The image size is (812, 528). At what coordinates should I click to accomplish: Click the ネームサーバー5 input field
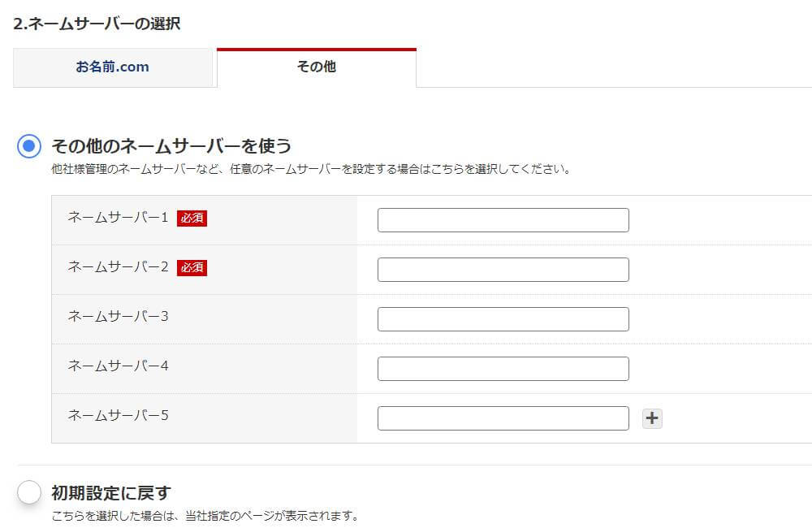[x=503, y=418]
